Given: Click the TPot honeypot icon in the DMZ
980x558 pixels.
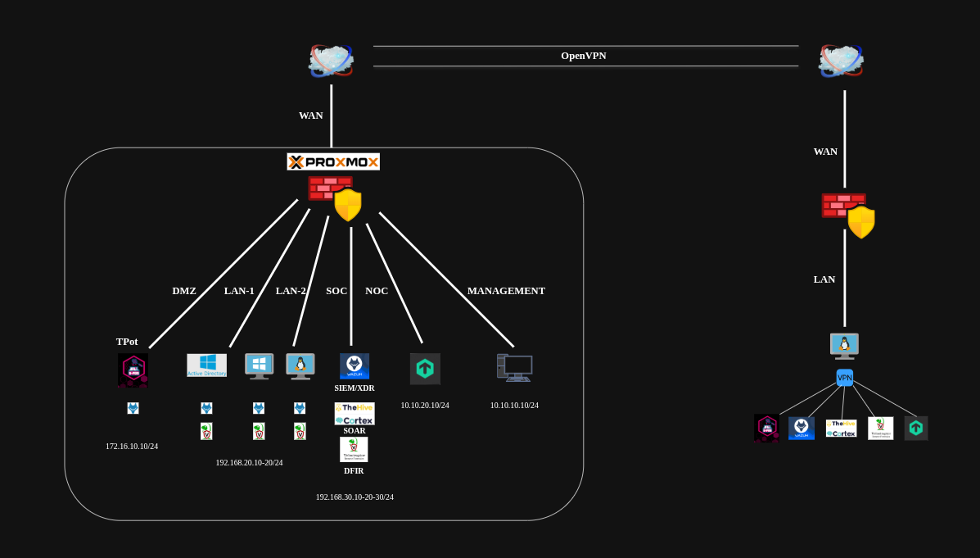Looking at the screenshot, I should [x=133, y=370].
